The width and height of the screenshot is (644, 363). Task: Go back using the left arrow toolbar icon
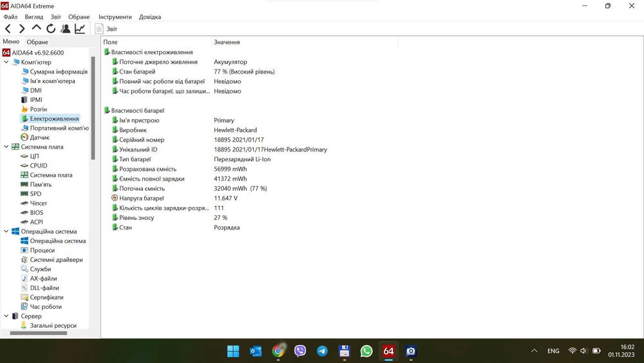tap(8, 28)
